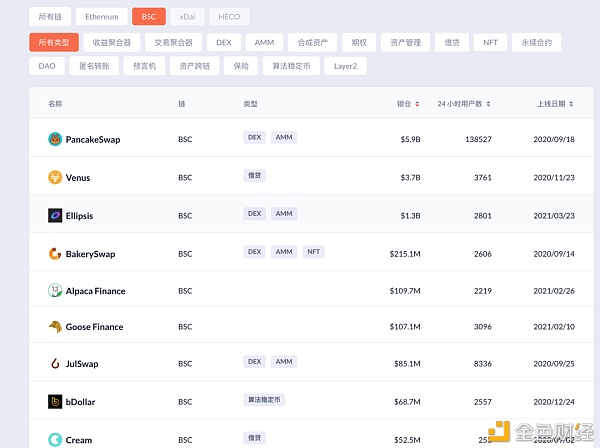Viewport: 600px width, 448px height.
Task: Open the Goose Finance project name
Action: [x=95, y=327]
